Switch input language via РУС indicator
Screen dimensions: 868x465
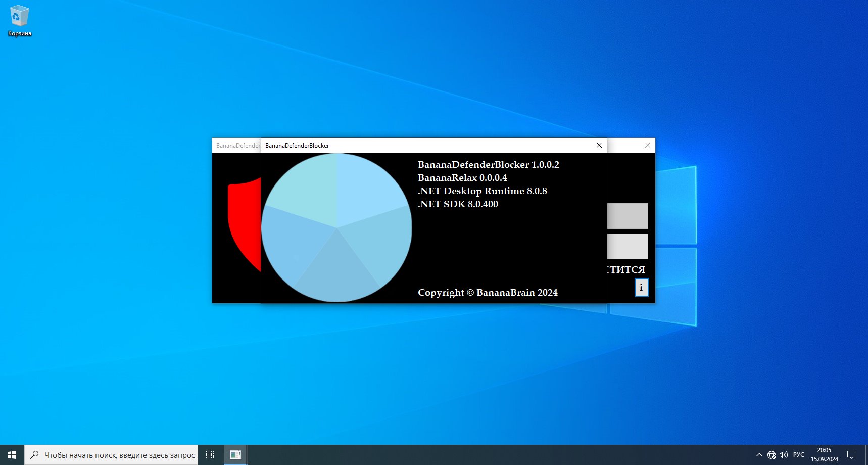pos(799,455)
